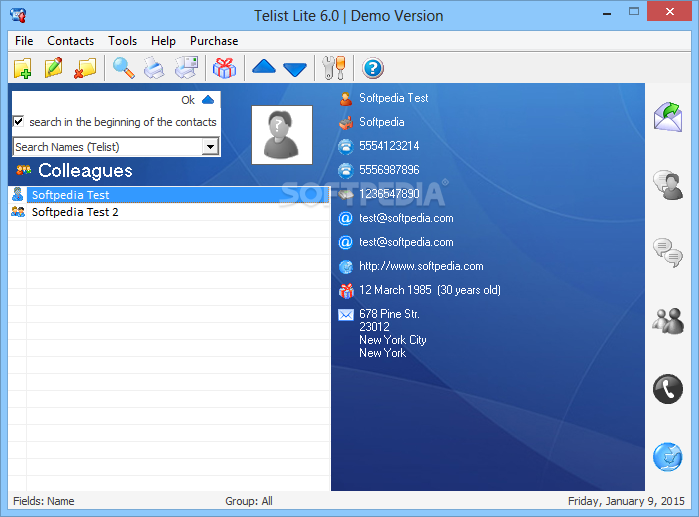Click the contact photo placeholder thumbnail
This screenshot has width=699, height=517.
point(282,135)
